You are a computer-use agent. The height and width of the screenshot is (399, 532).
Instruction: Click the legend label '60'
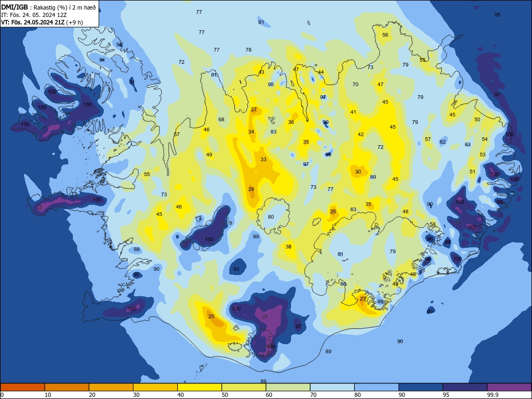click(x=269, y=395)
